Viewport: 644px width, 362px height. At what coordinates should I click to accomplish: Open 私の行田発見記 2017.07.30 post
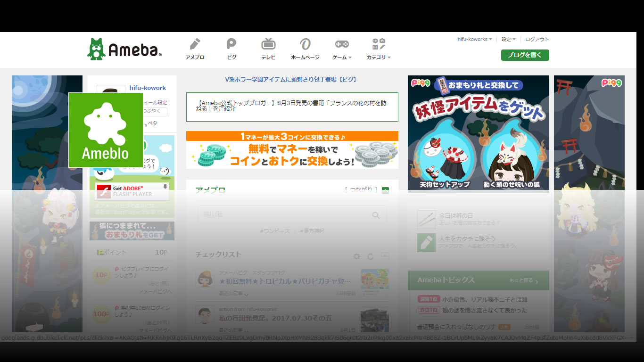pyautogui.click(x=275, y=319)
